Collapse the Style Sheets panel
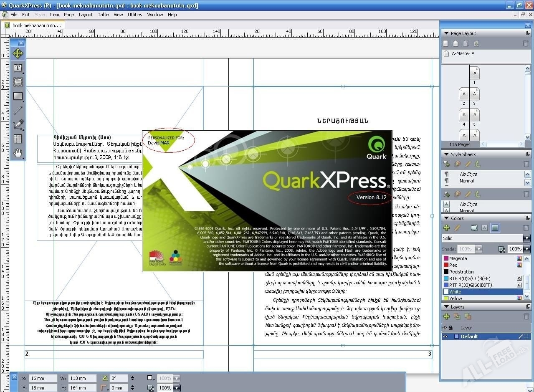 click(446, 154)
